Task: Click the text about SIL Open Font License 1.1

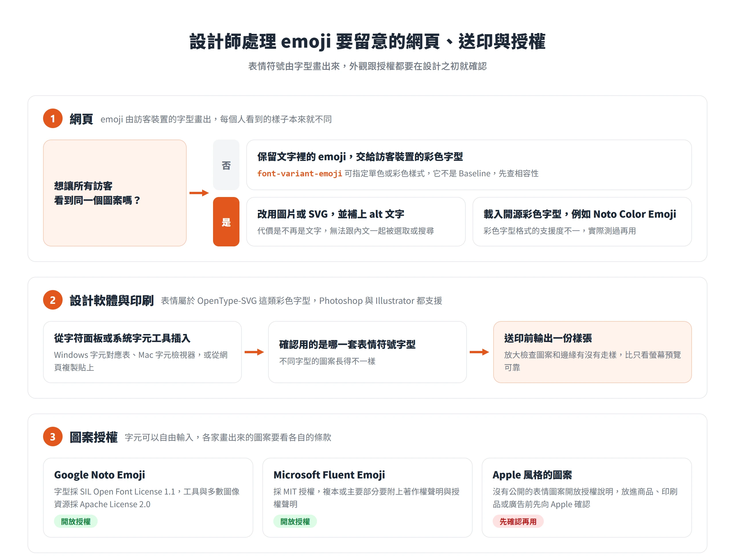Action: click(x=147, y=498)
